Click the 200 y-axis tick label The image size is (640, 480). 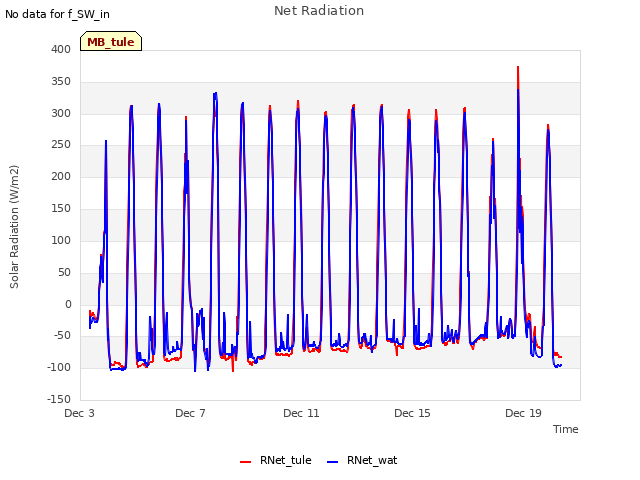coord(61,176)
